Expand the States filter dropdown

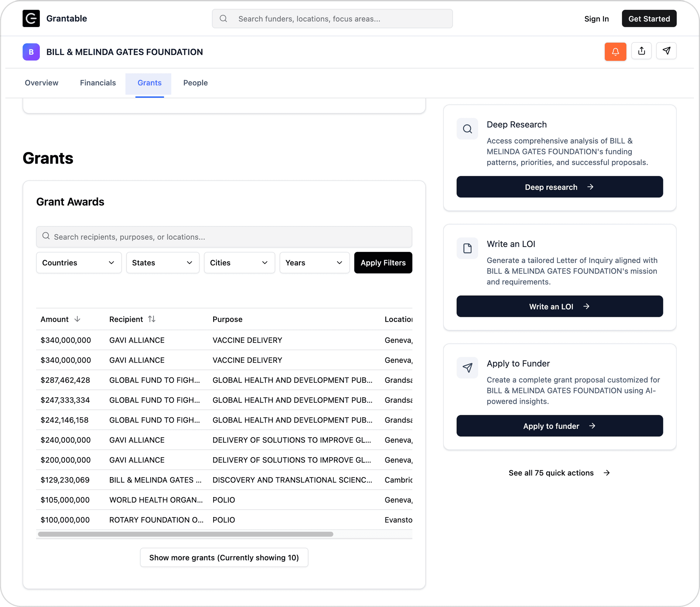163,263
